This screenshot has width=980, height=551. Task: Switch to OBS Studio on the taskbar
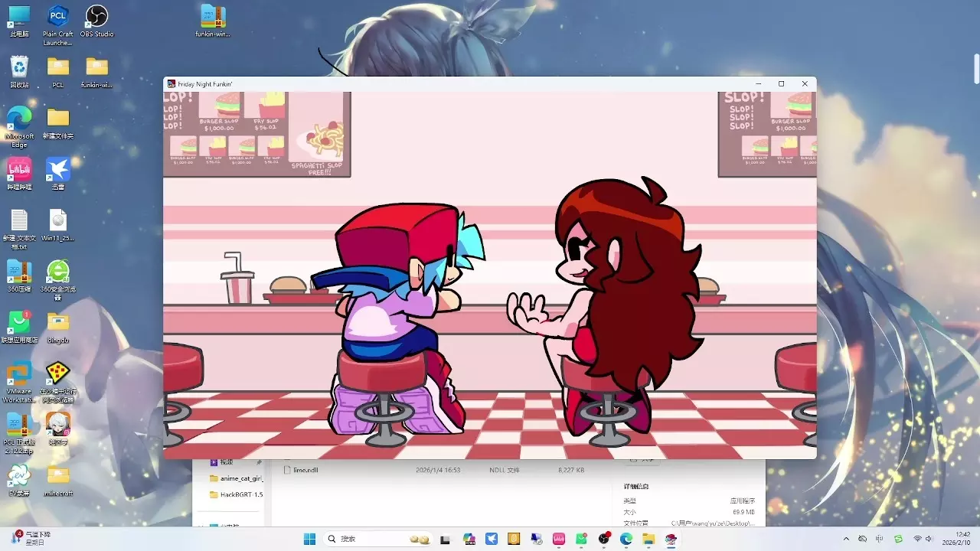pos(604,539)
